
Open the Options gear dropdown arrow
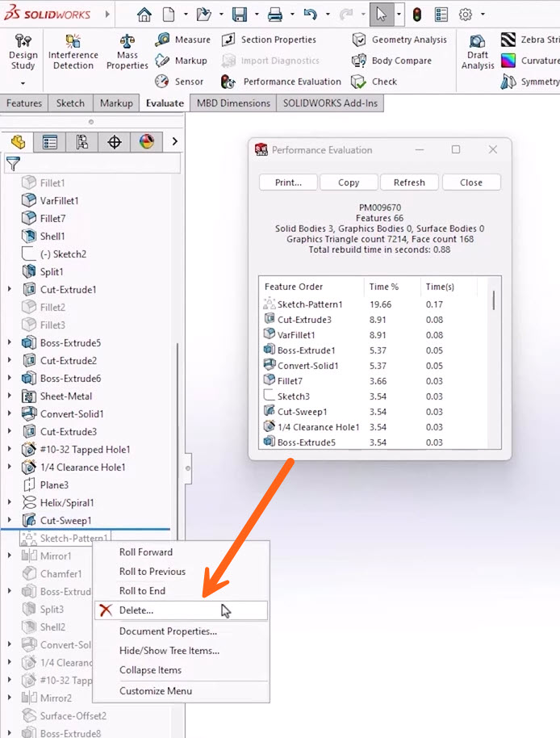[483, 15]
